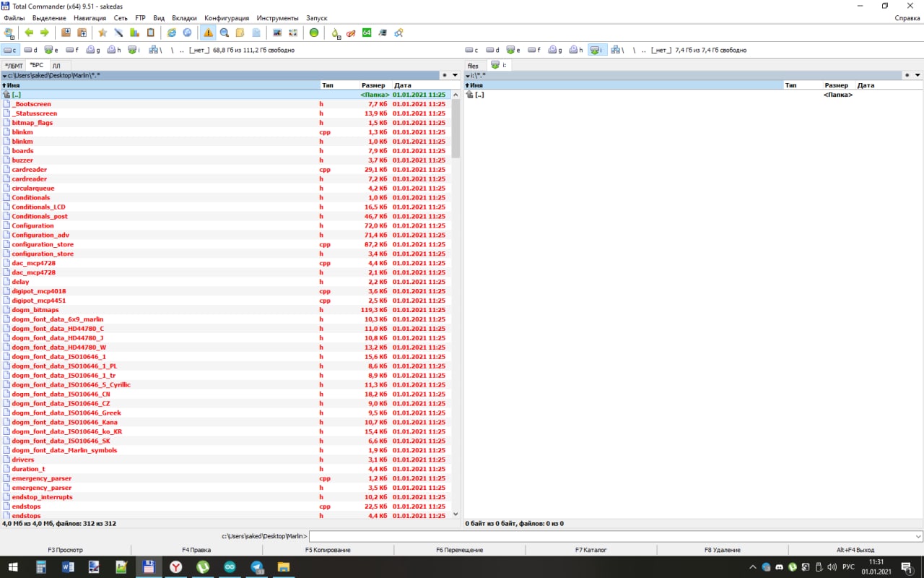Select drive f in right panel
The height and width of the screenshot is (578, 924).
(x=534, y=50)
